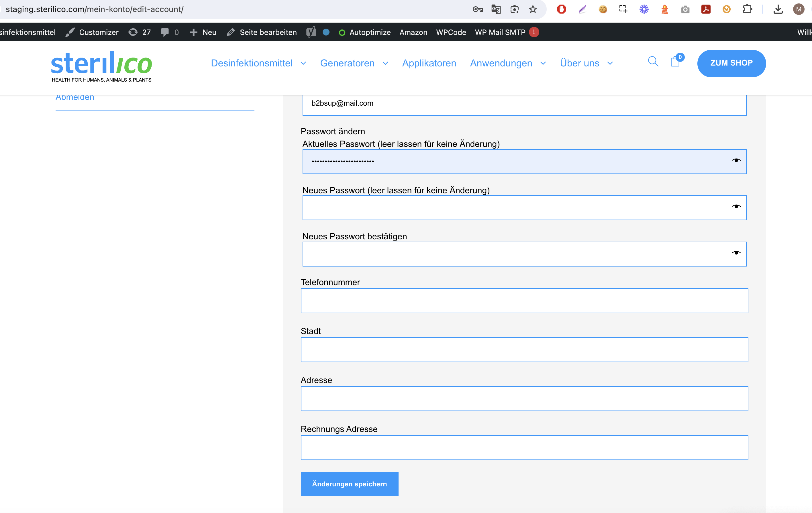The image size is (812, 513).
Task: Expand the Anwendungen menu chevron
Action: tap(543, 63)
